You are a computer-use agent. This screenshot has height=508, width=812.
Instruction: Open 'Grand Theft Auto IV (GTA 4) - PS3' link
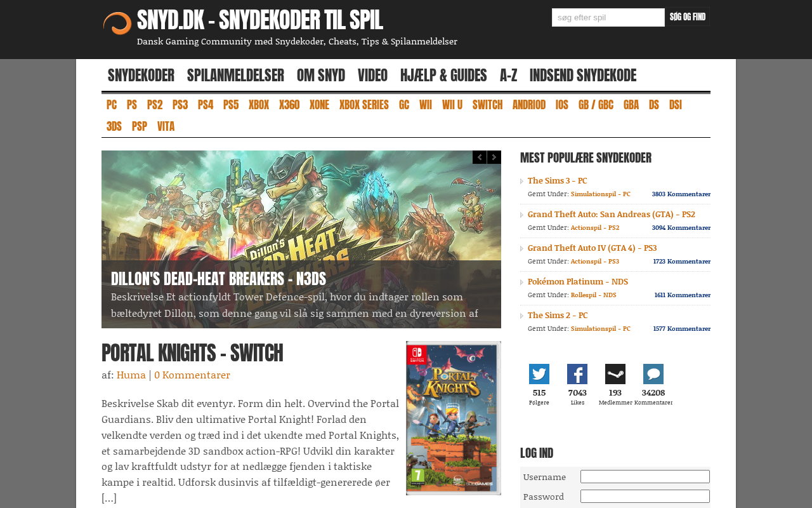[x=593, y=248]
